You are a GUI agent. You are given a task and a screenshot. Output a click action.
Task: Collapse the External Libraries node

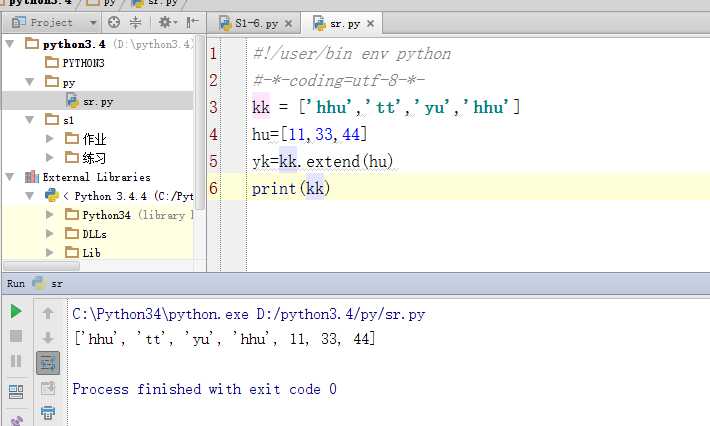pyautogui.click(x=10, y=177)
